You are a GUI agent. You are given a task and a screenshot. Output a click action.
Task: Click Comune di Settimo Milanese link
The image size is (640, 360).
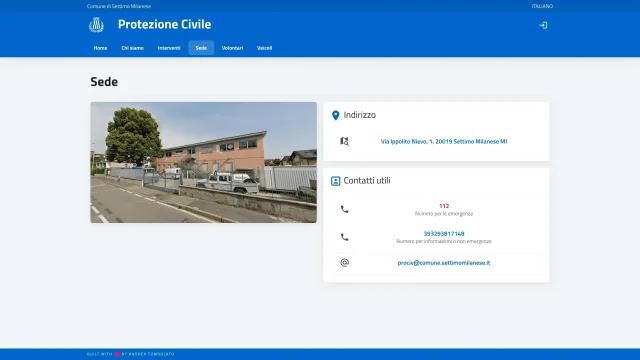pyautogui.click(x=119, y=6)
